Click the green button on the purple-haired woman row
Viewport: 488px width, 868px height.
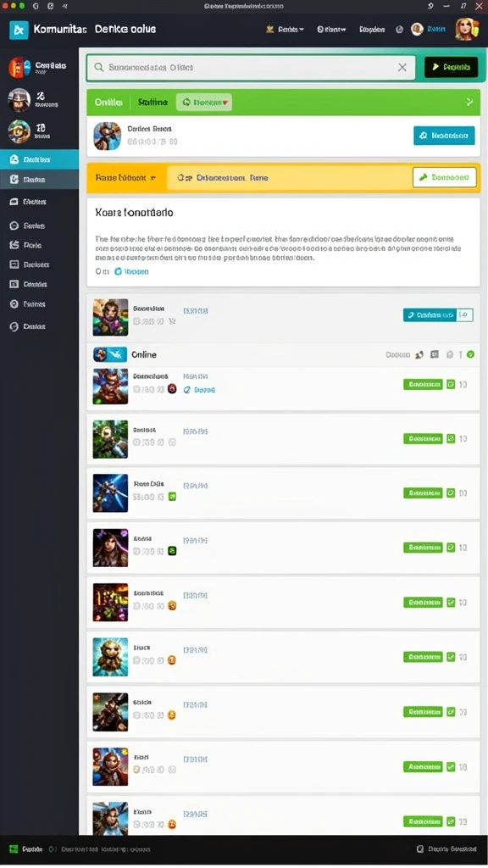423,548
